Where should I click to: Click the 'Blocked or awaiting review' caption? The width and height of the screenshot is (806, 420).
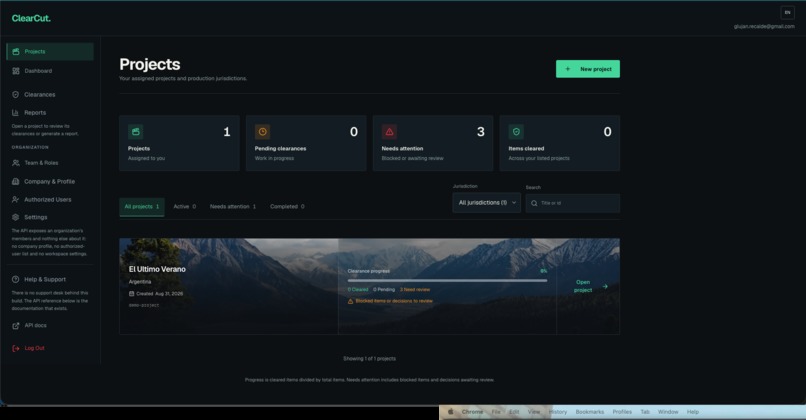point(412,158)
